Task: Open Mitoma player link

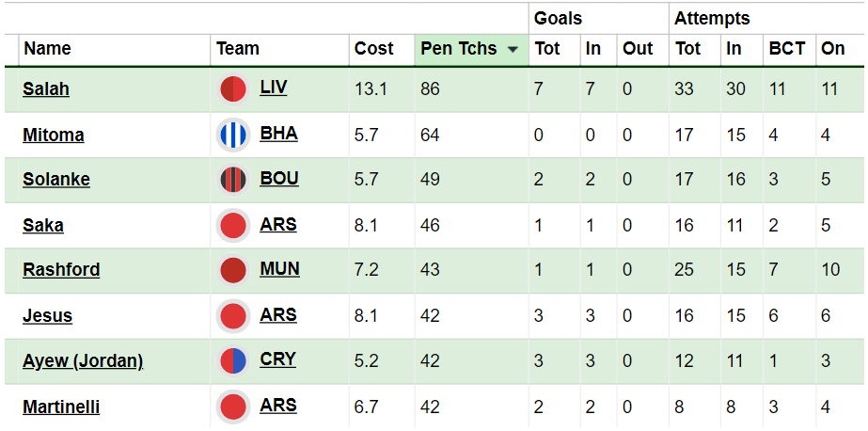Action: coord(54,135)
